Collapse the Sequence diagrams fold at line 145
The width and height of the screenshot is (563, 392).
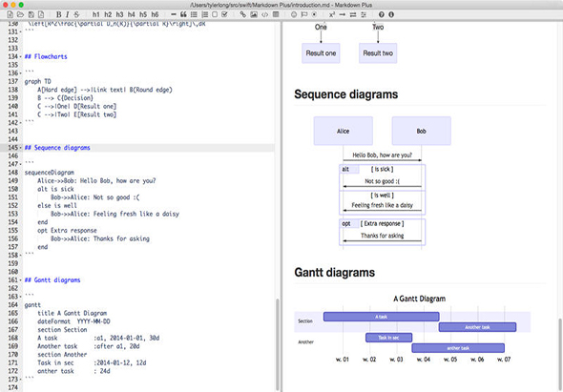[20, 148]
